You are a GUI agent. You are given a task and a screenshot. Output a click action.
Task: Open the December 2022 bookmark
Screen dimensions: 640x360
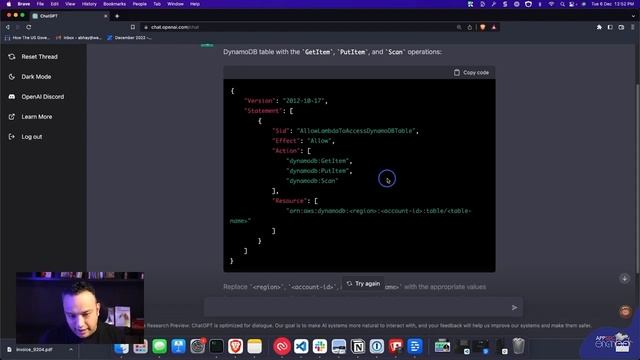[x=129, y=38]
